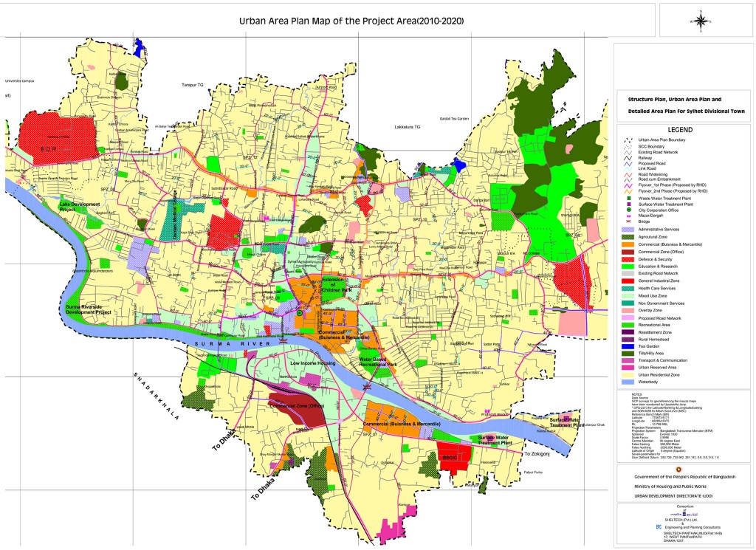This screenshot has width=756, height=550.
Task: Click "Detailed Area Plan for Sylhet Divisional Town" text
Action: point(686,111)
